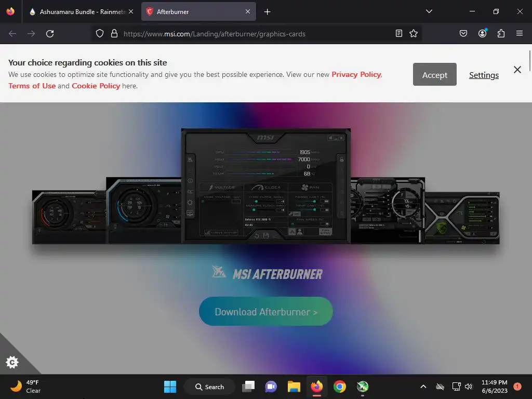This screenshot has height=399, width=532.
Task: Open File Explorer from taskbar
Action: click(294, 387)
